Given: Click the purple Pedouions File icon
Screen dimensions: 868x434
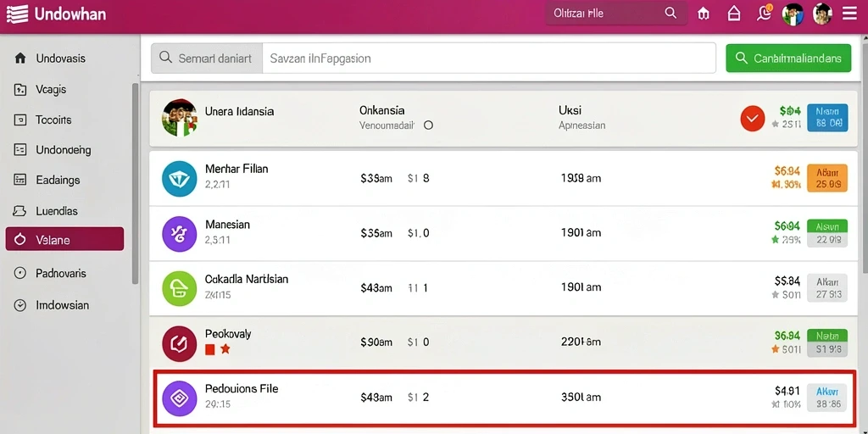Looking at the screenshot, I should point(180,398).
